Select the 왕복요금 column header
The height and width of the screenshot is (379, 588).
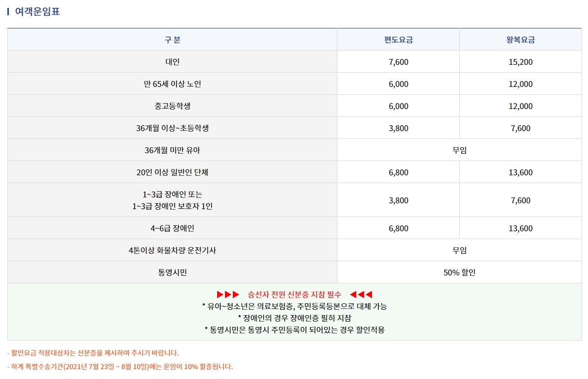pyautogui.click(x=520, y=40)
